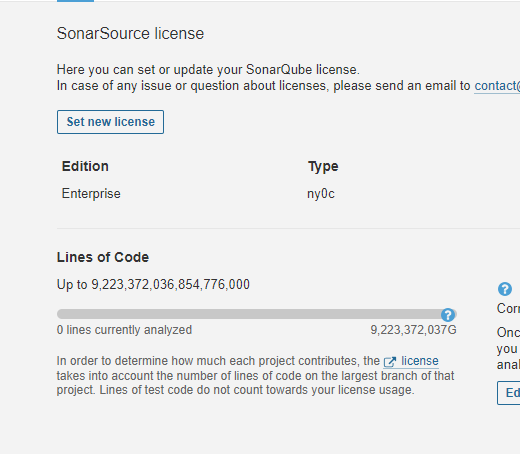Screen dimensions: 520x454
Task: Select the active tab with blue underline
Action: [75, 1]
